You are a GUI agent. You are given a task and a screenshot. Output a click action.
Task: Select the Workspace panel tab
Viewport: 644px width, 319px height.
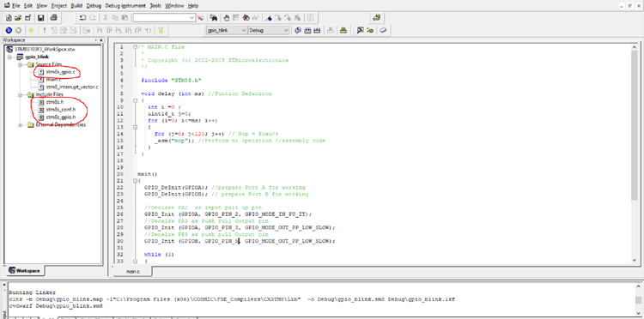tap(24, 271)
